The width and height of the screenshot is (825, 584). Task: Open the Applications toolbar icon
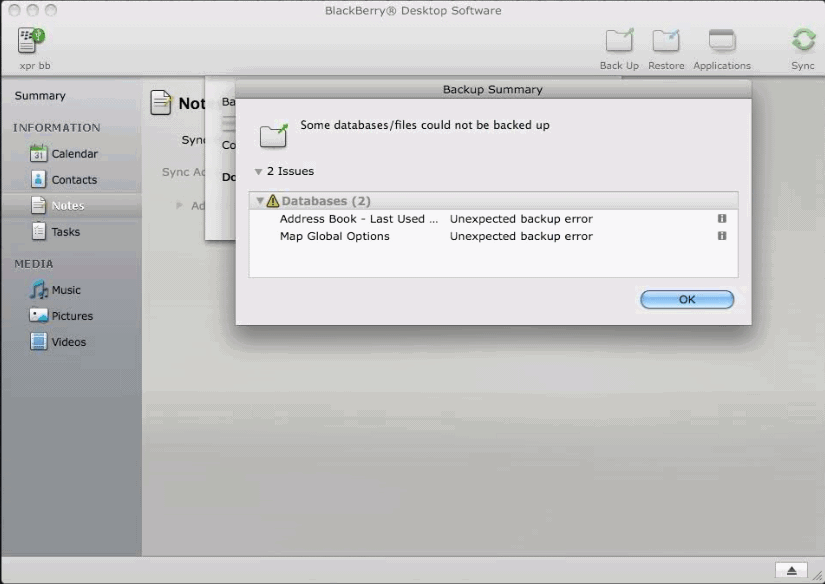[722, 41]
